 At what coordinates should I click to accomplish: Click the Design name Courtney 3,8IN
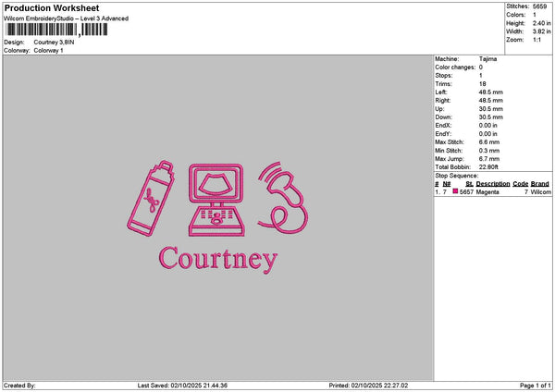click(54, 43)
